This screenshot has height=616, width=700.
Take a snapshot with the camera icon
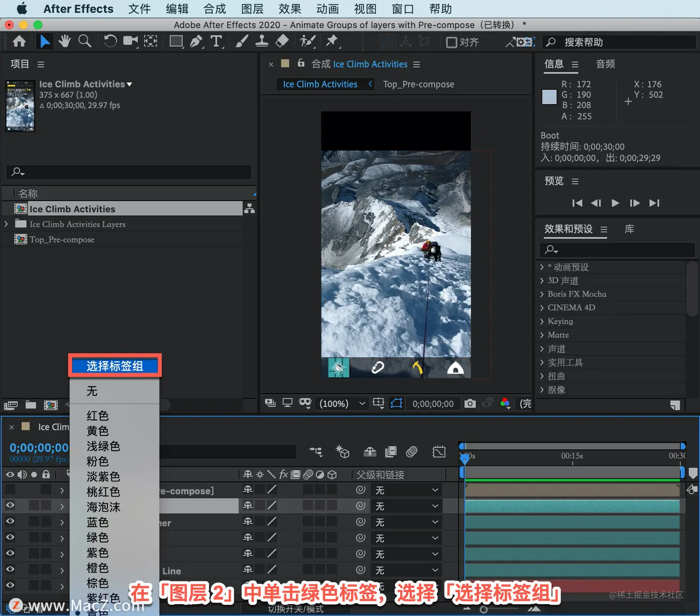point(470,403)
